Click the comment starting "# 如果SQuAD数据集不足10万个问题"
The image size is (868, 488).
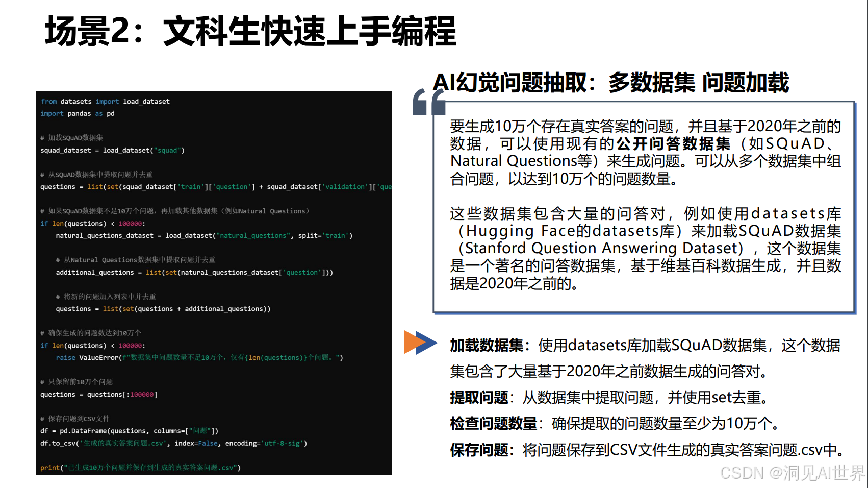(175, 211)
